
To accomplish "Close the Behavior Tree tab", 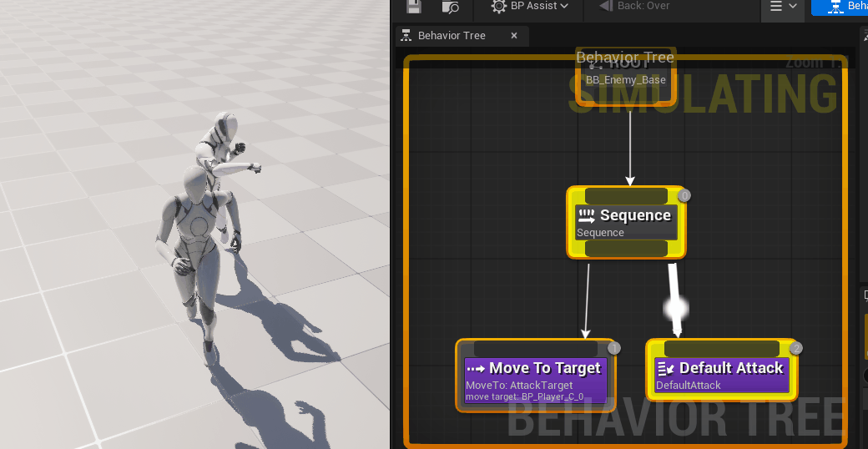I will (x=514, y=36).
